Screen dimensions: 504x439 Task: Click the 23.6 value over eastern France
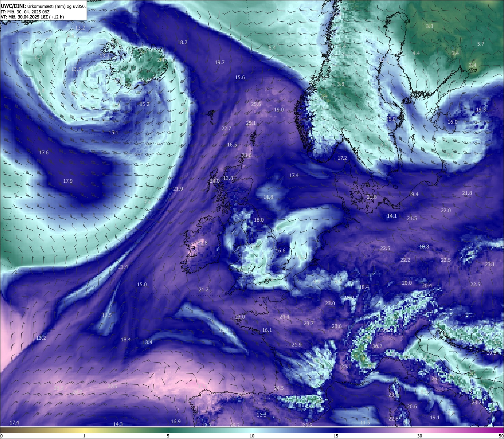pos(337,326)
